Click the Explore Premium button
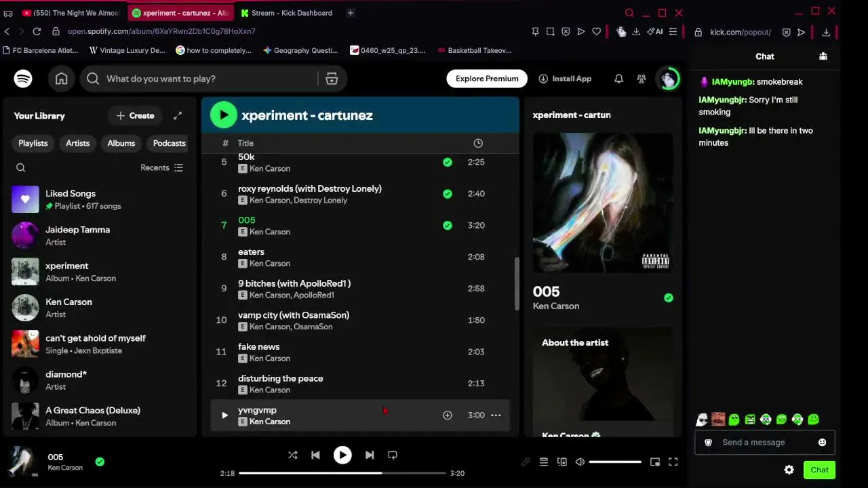 (x=487, y=79)
